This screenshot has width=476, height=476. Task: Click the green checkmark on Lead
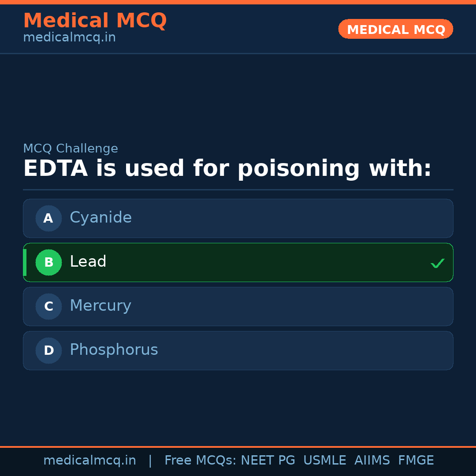(437, 263)
